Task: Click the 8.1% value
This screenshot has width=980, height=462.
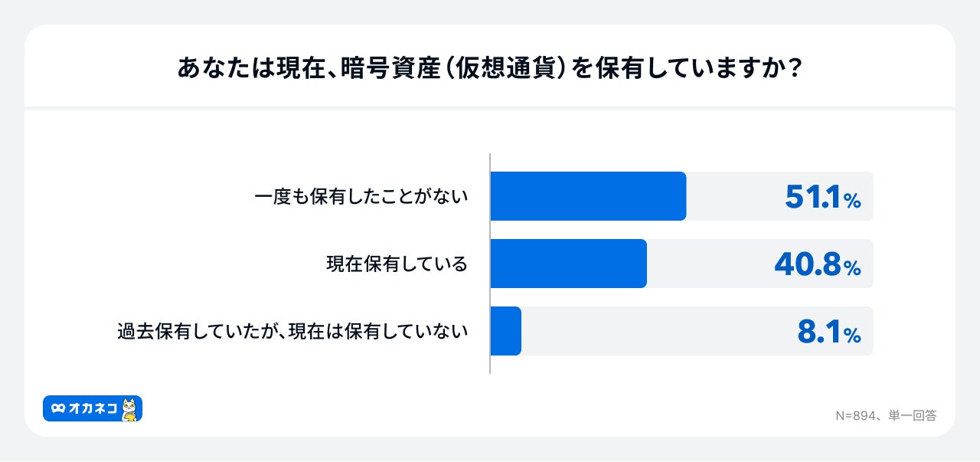Action: tap(828, 333)
